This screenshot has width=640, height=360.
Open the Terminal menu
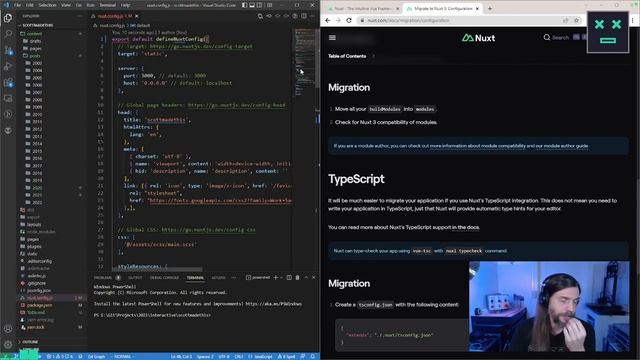[x=108, y=5]
